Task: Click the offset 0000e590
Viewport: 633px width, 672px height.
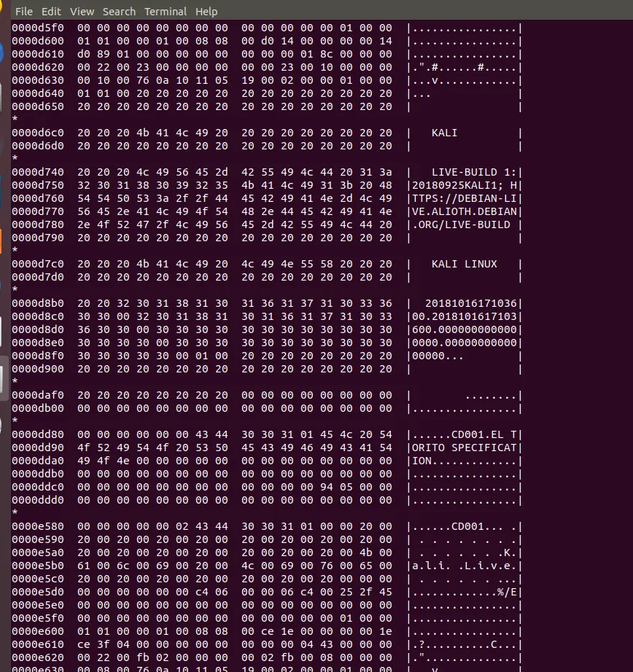Action: point(38,539)
